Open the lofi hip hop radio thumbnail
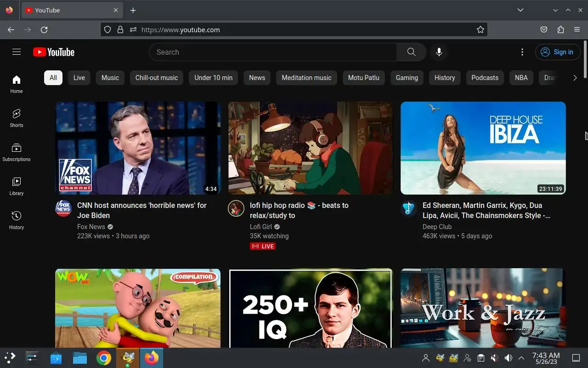 click(x=311, y=148)
